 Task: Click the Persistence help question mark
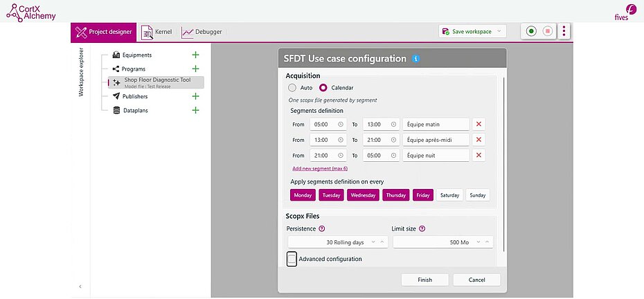[322, 228]
